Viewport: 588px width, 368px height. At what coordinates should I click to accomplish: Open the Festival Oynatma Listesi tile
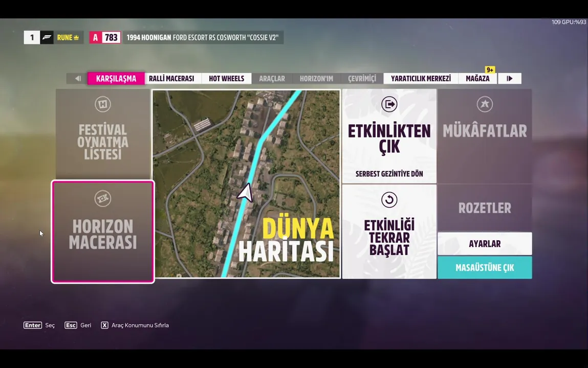tap(103, 134)
